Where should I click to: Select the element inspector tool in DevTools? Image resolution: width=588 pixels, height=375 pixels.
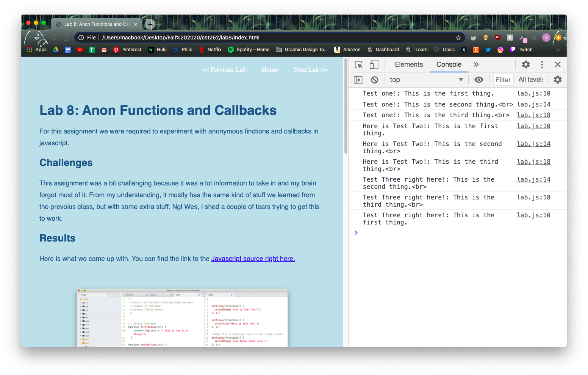point(358,64)
